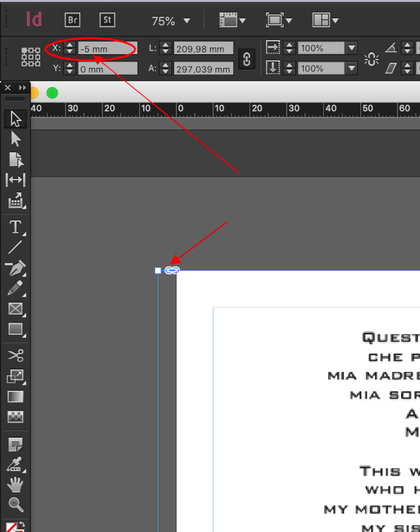Click the reference point locator grid
Viewport: 420px width, 532px height.
tap(31, 57)
